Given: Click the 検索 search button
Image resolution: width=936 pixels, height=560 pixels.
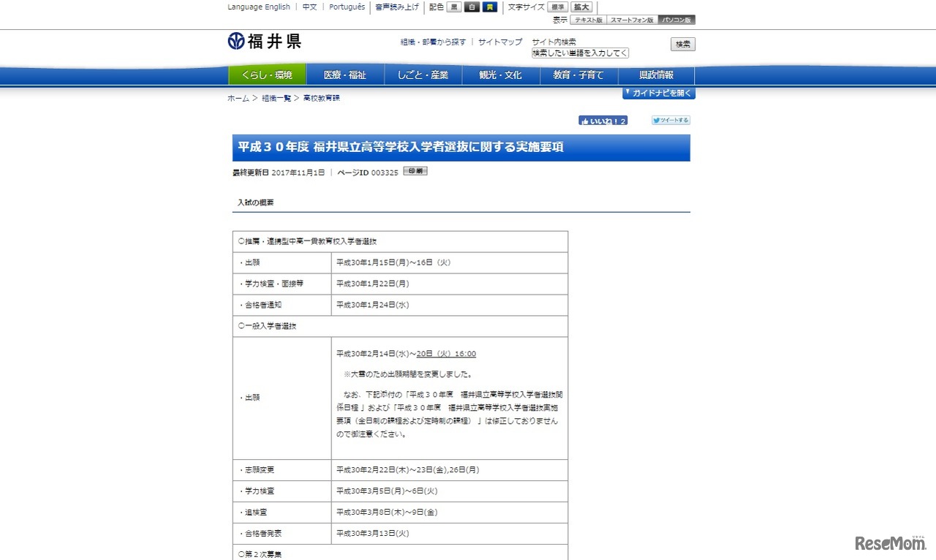Looking at the screenshot, I should click(682, 44).
